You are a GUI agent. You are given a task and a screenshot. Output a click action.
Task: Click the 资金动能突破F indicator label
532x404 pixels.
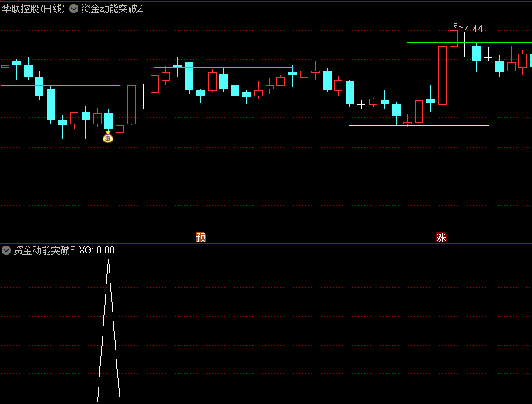click(x=43, y=250)
